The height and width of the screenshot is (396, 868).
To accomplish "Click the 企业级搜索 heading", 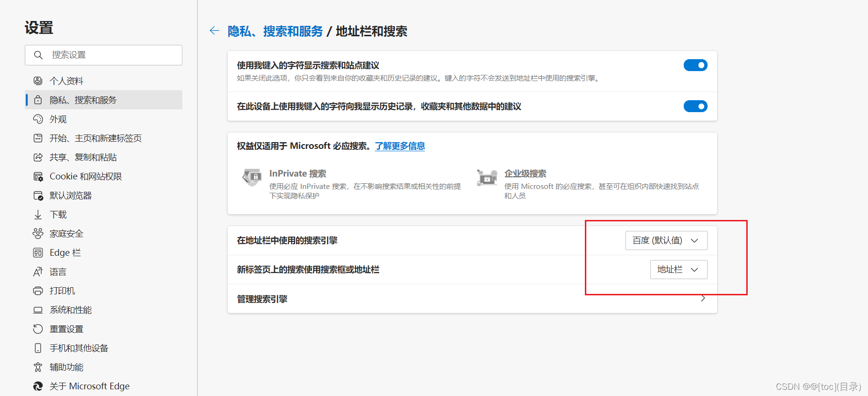I will click(x=525, y=174).
